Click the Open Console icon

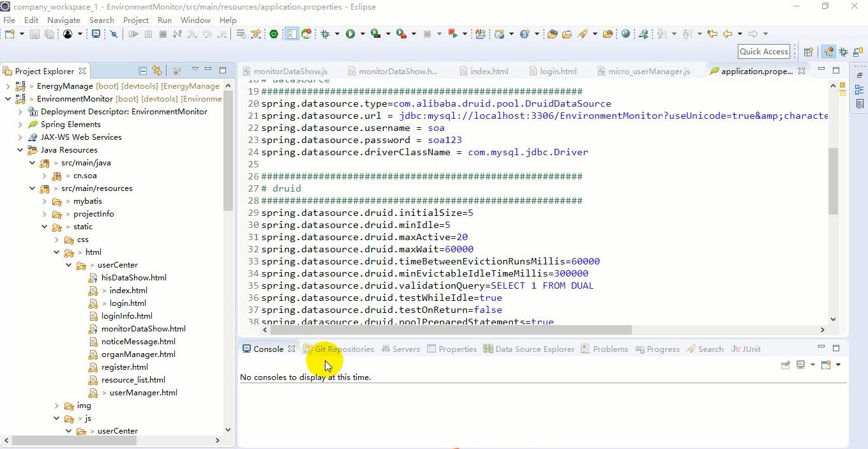[826, 365]
